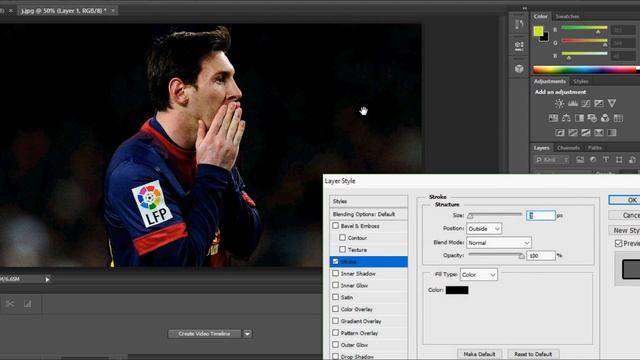Click the Create Video Timeline button
This screenshot has width=640, height=360.
click(204, 334)
